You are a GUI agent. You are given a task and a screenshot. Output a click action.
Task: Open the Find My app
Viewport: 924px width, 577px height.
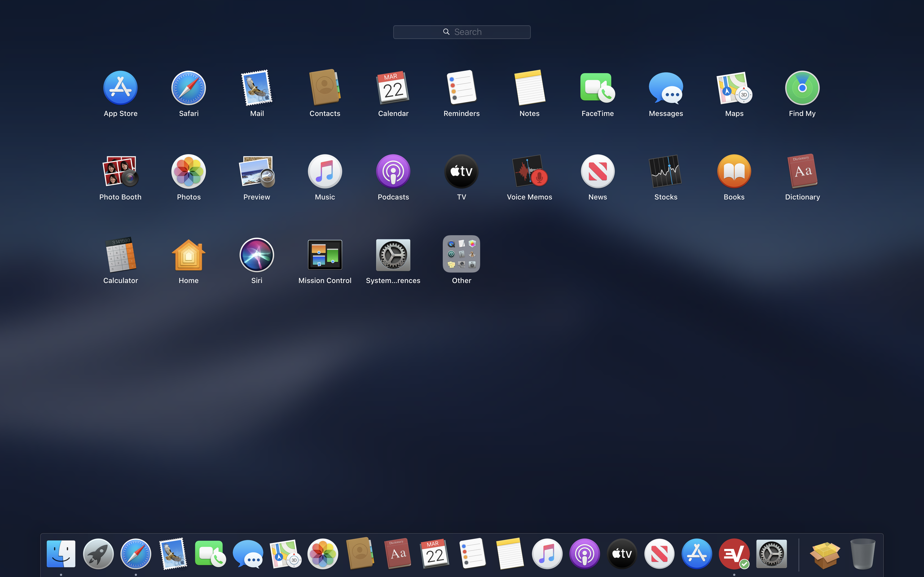coord(802,88)
